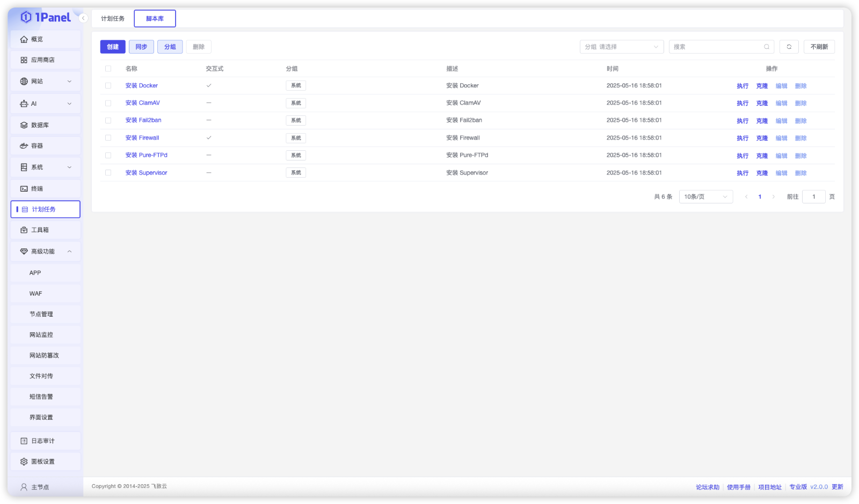Click 执行 link for 安装 Docker
The image size is (859, 504).
(x=742, y=85)
